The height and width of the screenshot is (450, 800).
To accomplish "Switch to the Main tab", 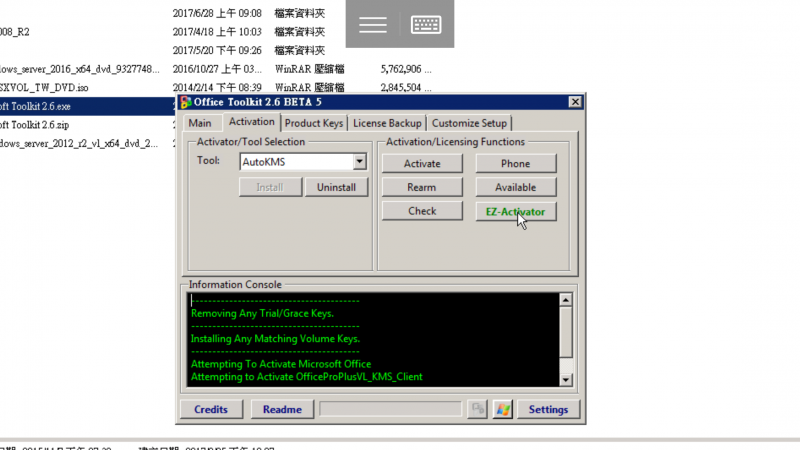I will 199,123.
